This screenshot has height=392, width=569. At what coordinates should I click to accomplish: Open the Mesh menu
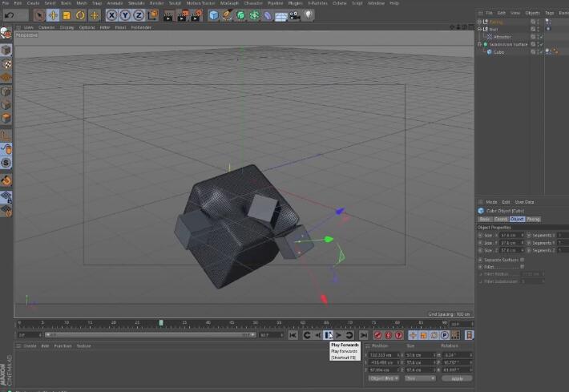pos(82,3)
